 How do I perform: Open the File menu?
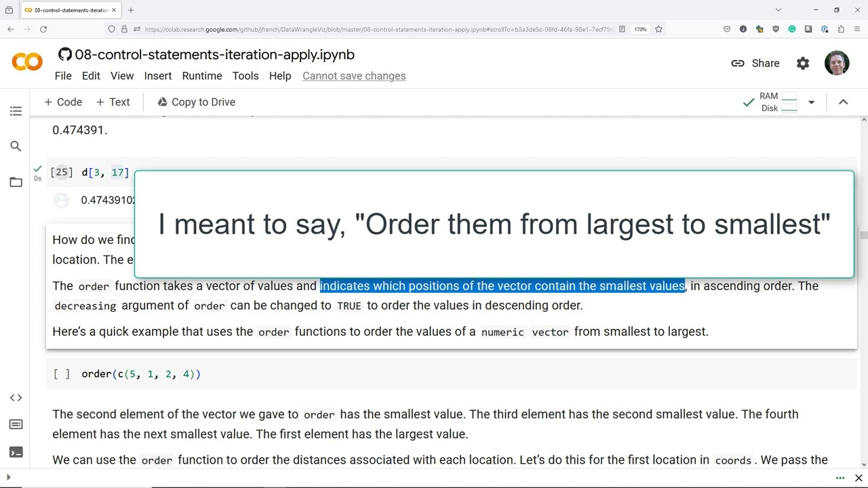click(x=63, y=76)
